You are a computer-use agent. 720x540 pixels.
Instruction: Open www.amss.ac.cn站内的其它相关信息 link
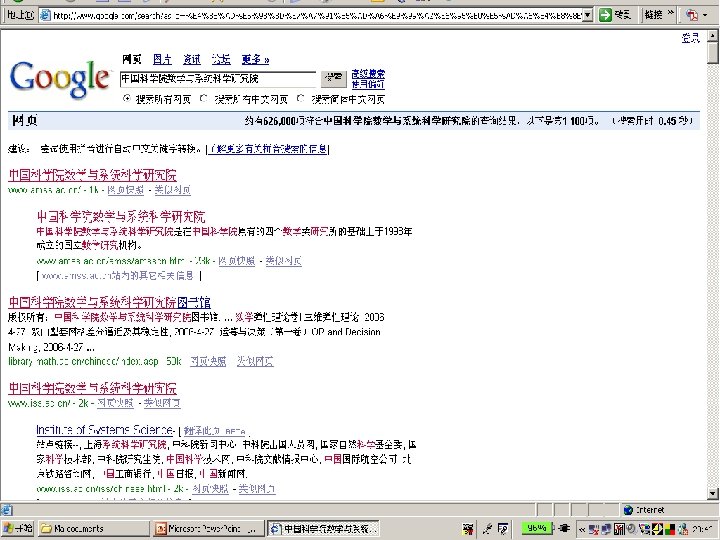point(118,276)
